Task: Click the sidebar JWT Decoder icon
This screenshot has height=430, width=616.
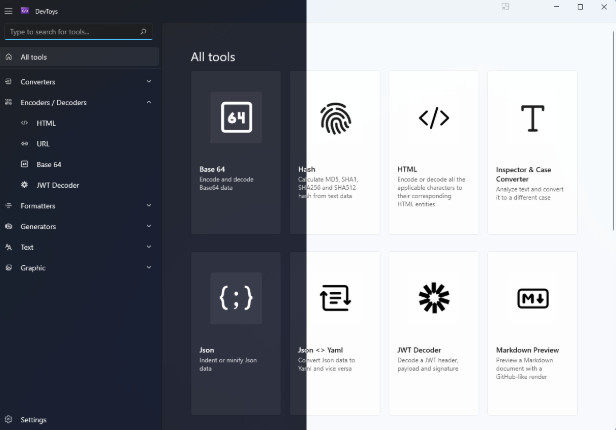Action: tap(24, 185)
